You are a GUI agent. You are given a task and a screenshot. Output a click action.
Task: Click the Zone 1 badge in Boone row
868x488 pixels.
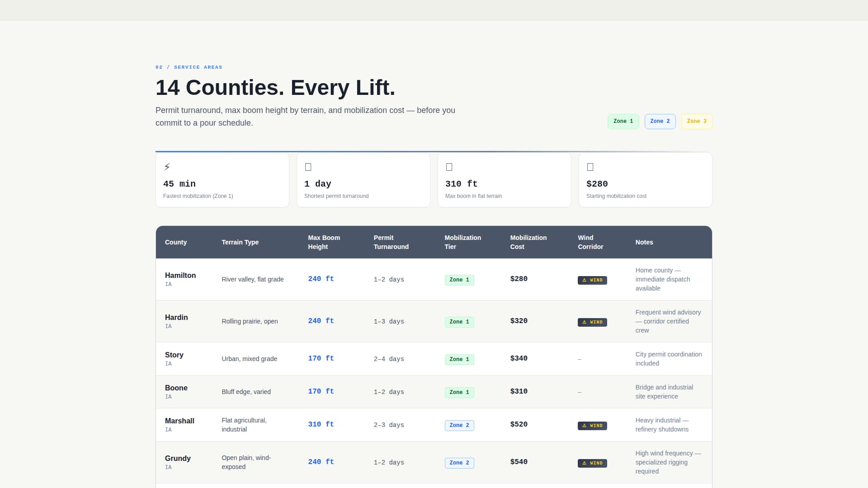coord(459,393)
